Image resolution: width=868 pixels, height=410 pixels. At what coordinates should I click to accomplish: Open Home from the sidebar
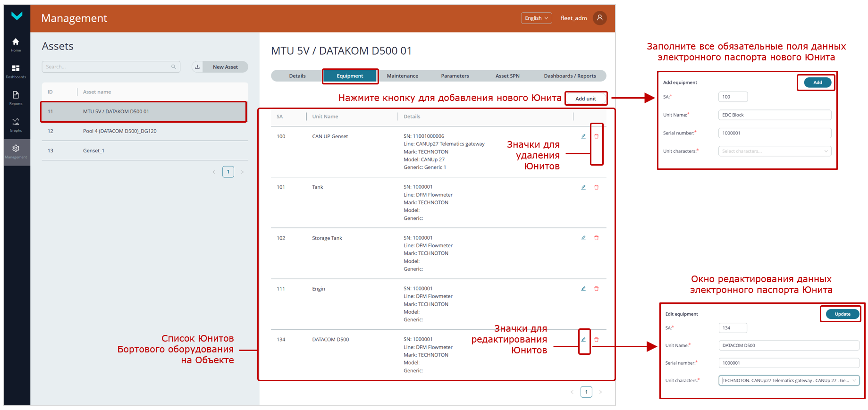click(16, 44)
